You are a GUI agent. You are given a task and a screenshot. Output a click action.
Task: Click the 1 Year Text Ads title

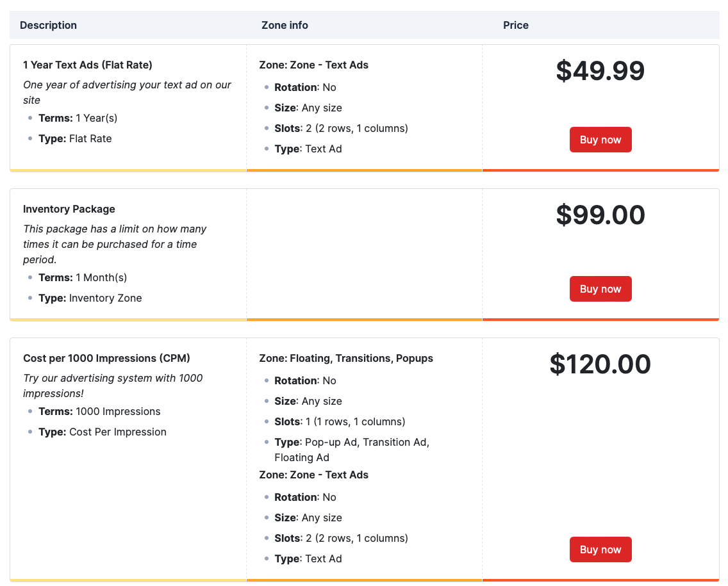pyautogui.click(x=88, y=65)
